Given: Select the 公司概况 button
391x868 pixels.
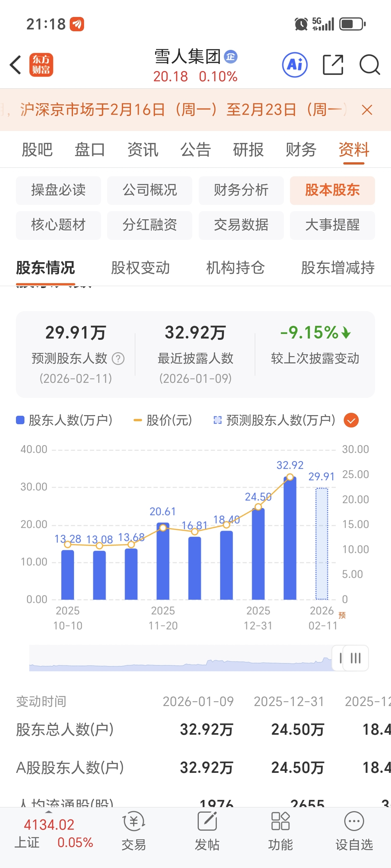Looking at the screenshot, I should (150, 190).
